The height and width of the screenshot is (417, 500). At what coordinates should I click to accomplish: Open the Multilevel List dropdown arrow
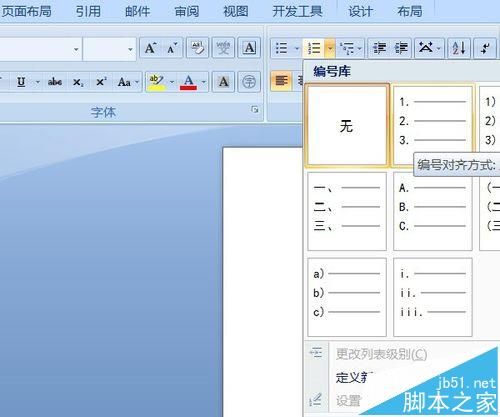(x=360, y=49)
